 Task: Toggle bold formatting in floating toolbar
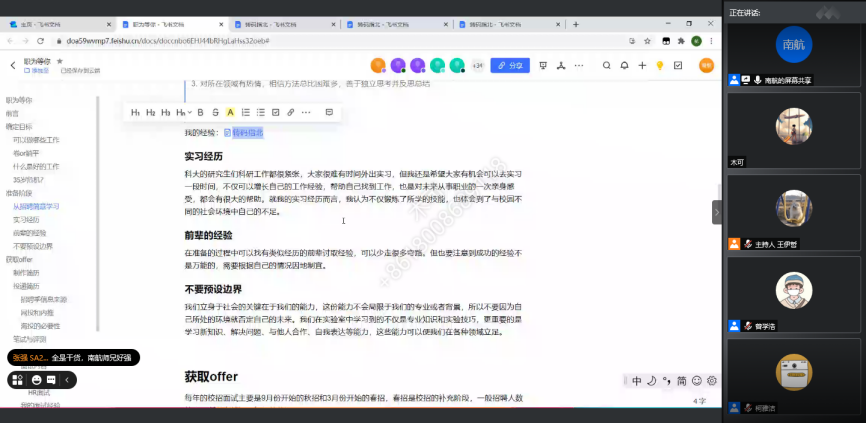(x=200, y=112)
